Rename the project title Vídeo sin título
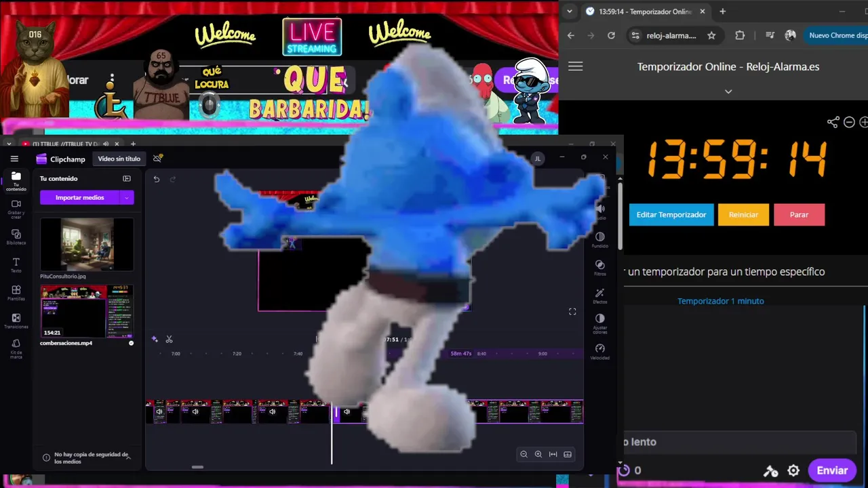This screenshot has width=868, height=488. pos(119,159)
